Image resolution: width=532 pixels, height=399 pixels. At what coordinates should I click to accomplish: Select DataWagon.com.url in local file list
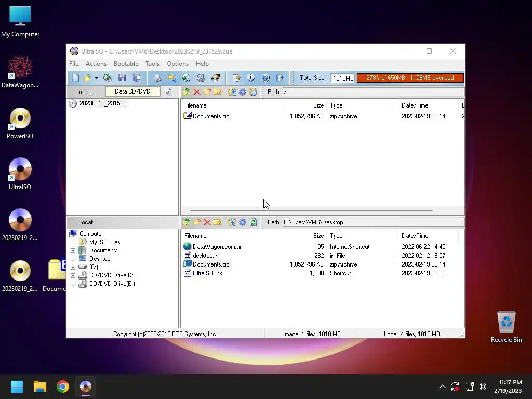click(x=218, y=247)
